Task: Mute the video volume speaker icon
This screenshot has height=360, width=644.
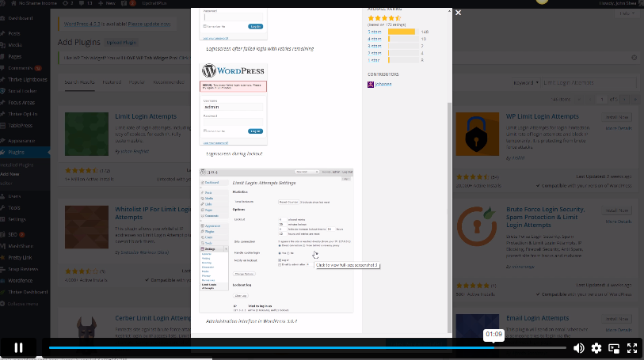Action: click(x=578, y=348)
